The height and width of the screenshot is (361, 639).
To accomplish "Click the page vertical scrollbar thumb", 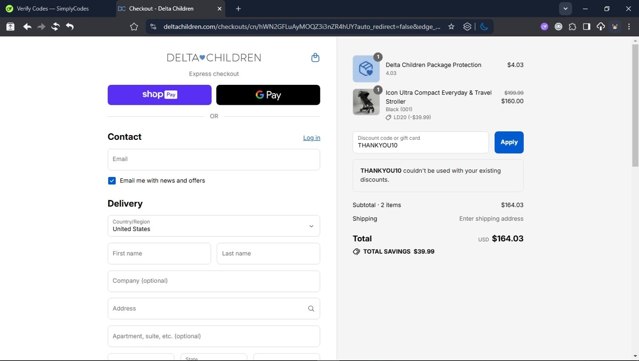I will 635,105.
